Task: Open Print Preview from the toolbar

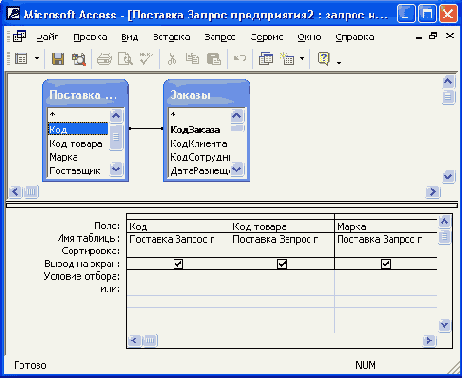Action: coord(125,59)
